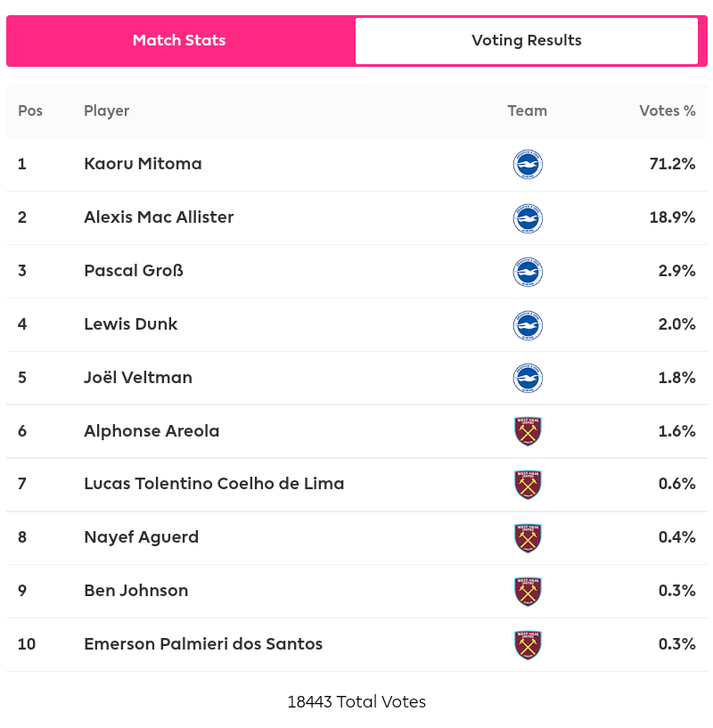Click West Ham crest in Lucas Tolentino row
The image size is (713, 728).
pyautogui.click(x=528, y=485)
